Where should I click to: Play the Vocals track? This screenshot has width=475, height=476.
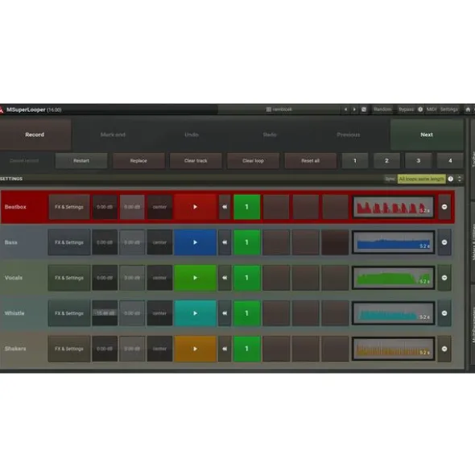[x=195, y=278]
